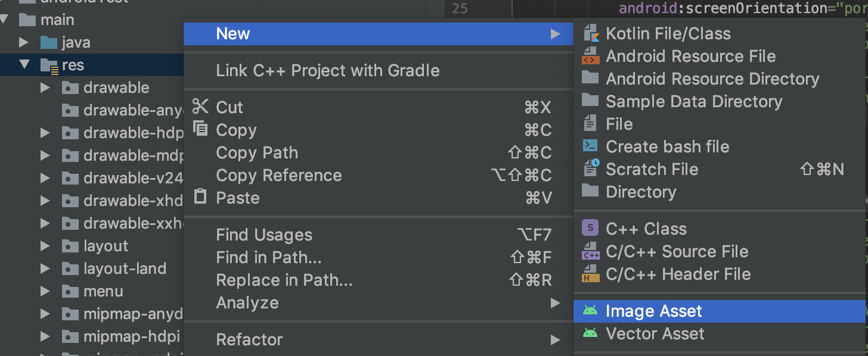Expand the layout-land folder
The height and width of the screenshot is (356, 868).
click(45, 268)
